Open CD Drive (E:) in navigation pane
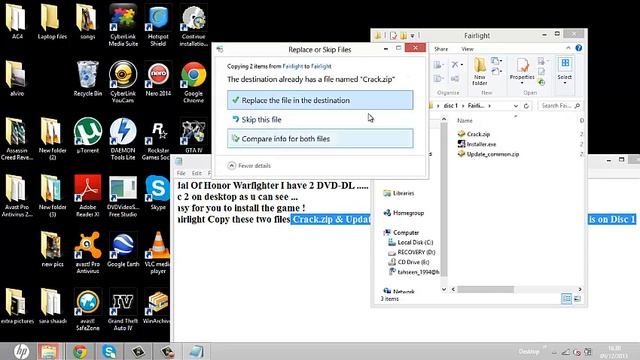This screenshot has width=640, height=360. click(409, 262)
